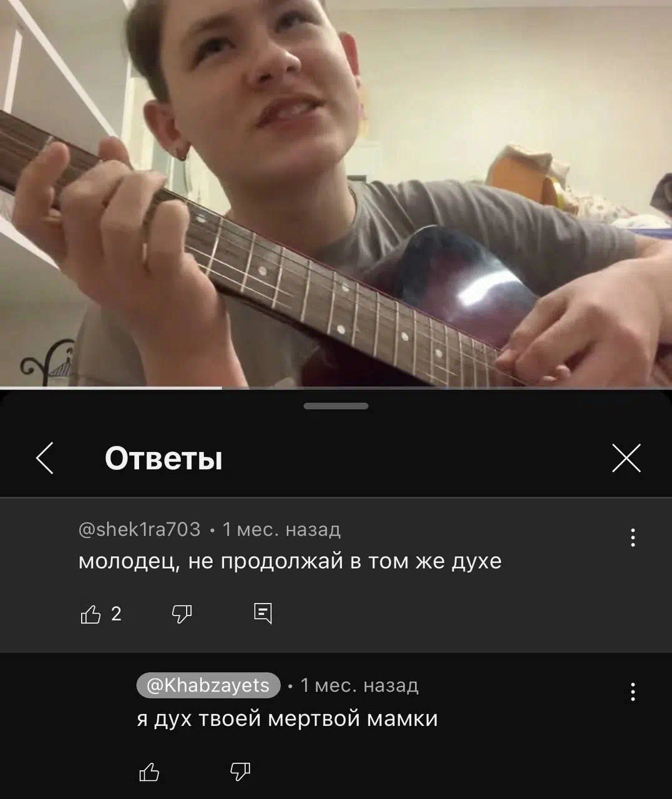The image size is (672, 799).
Task: Open options menu for @Khabzayets reply
Action: point(633,692)
